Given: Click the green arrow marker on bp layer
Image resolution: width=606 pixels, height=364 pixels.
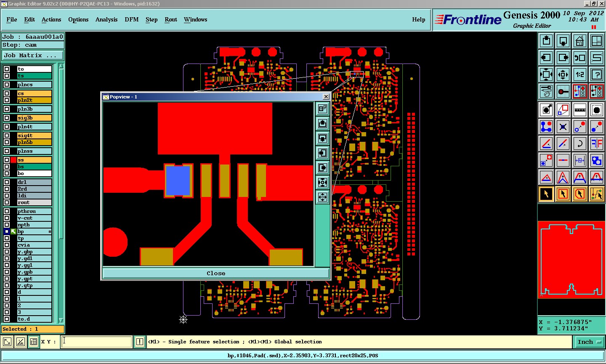Looking at the screenshot, I should (13, 231).
